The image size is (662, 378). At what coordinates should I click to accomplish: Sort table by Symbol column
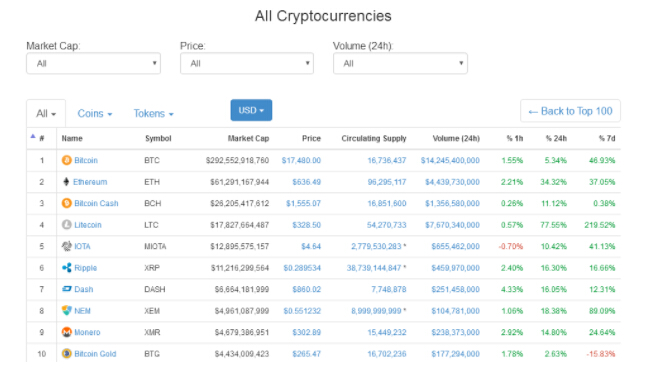click(x=158, y=139)
